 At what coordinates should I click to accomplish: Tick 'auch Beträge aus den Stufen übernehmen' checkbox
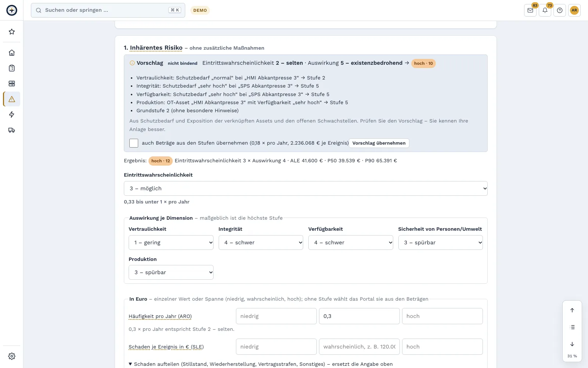click(134, 143)
